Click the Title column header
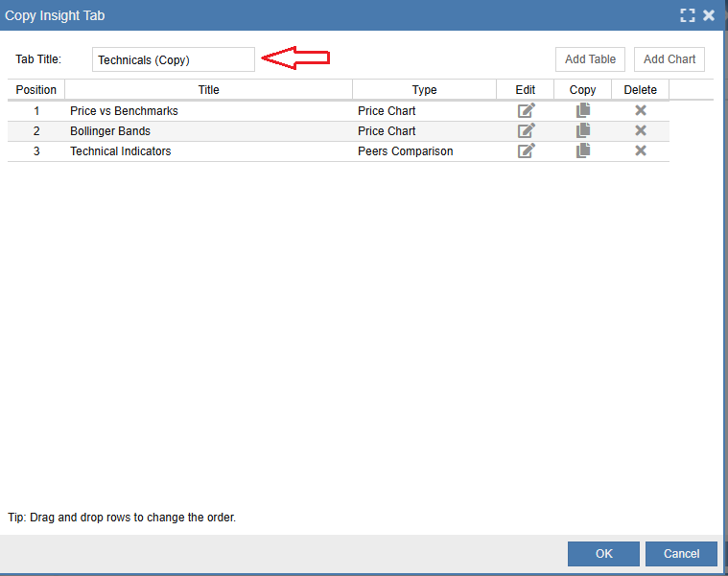This screenshot has width=728, height=576. 208,90
